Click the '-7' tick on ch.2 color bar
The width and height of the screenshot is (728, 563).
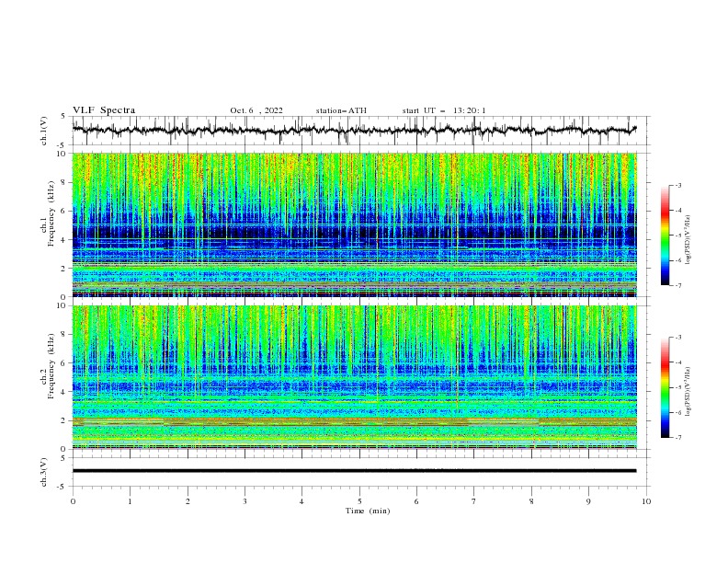[x=678, y=438]
